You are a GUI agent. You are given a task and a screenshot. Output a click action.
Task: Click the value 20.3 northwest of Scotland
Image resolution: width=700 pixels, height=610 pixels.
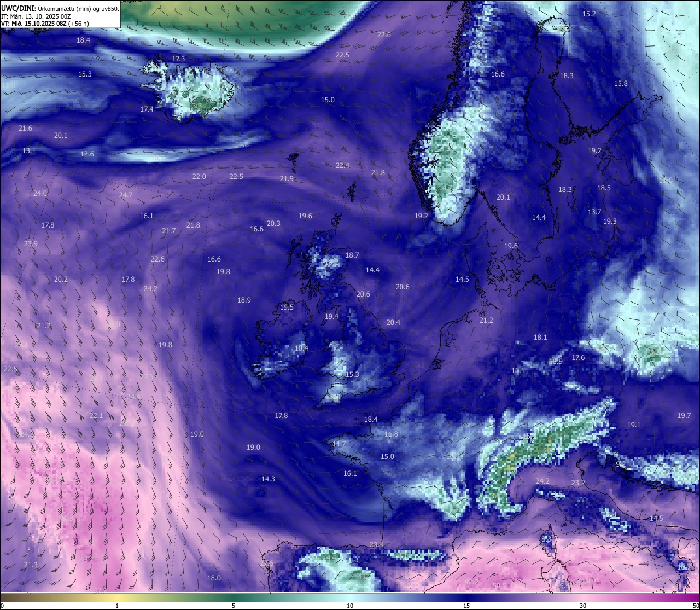273,224
